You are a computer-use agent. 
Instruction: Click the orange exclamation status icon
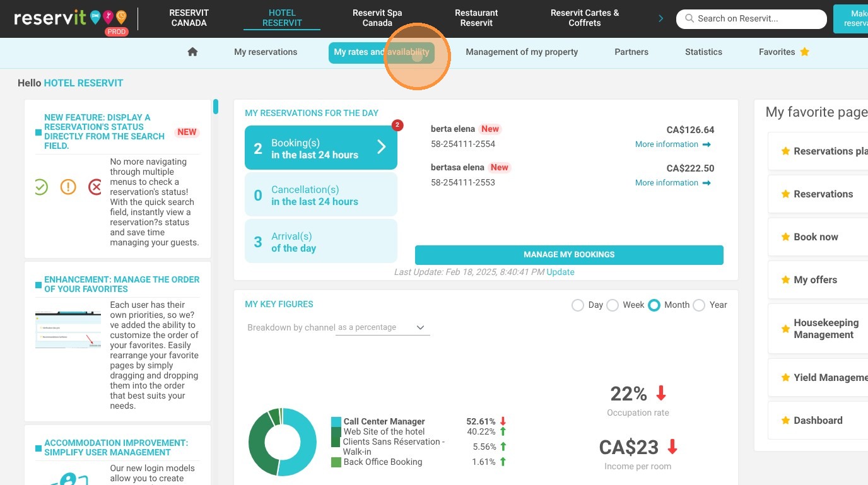[68, 187]
